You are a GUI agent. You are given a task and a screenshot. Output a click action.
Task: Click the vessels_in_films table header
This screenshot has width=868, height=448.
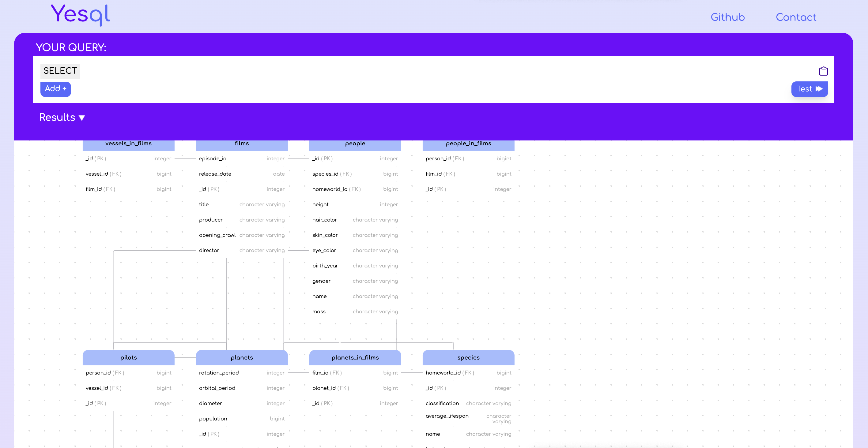click(128, 144)
